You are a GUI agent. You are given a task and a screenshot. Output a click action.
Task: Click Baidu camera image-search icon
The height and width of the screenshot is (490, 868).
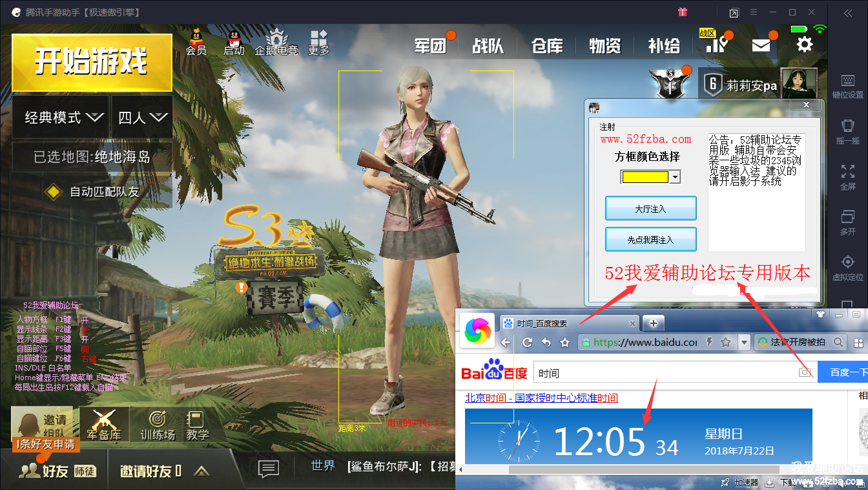point(805,372)
